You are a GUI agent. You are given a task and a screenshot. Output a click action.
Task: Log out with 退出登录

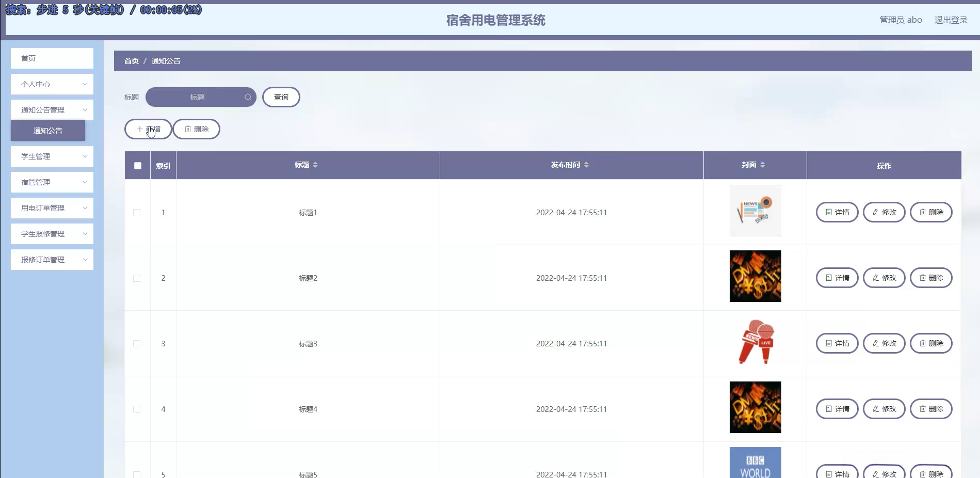click(951, 20)
